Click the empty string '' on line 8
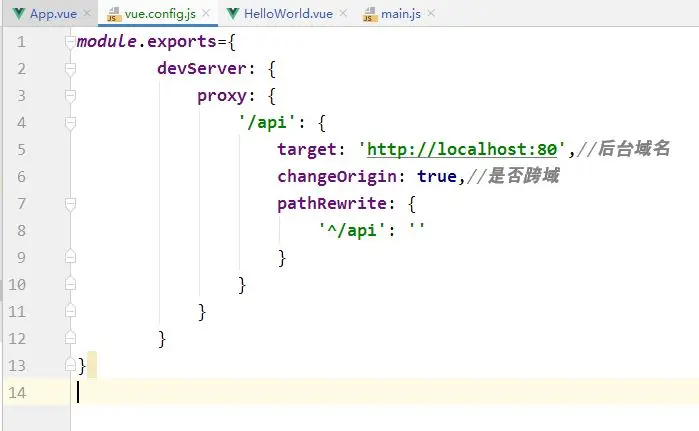The width and height of the screenshot is (699, 431). [416, 228]
